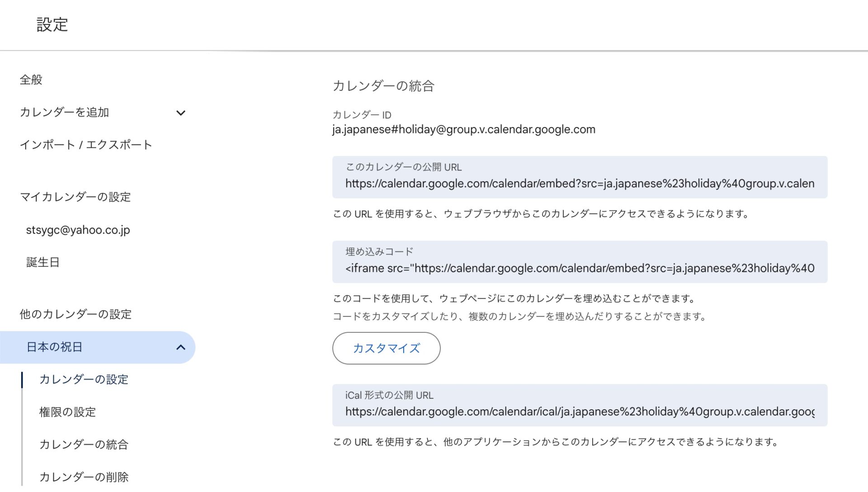Open 誕生日 calendar settings

[43, 263]
